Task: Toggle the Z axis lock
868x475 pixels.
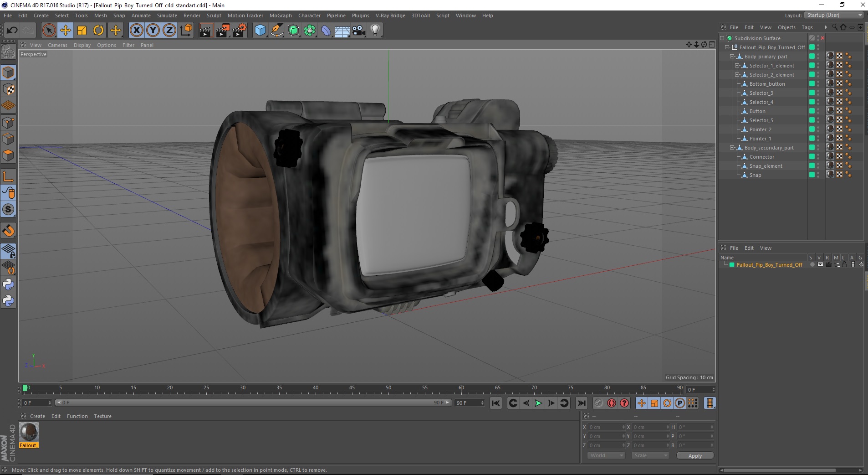Action: 169,31
